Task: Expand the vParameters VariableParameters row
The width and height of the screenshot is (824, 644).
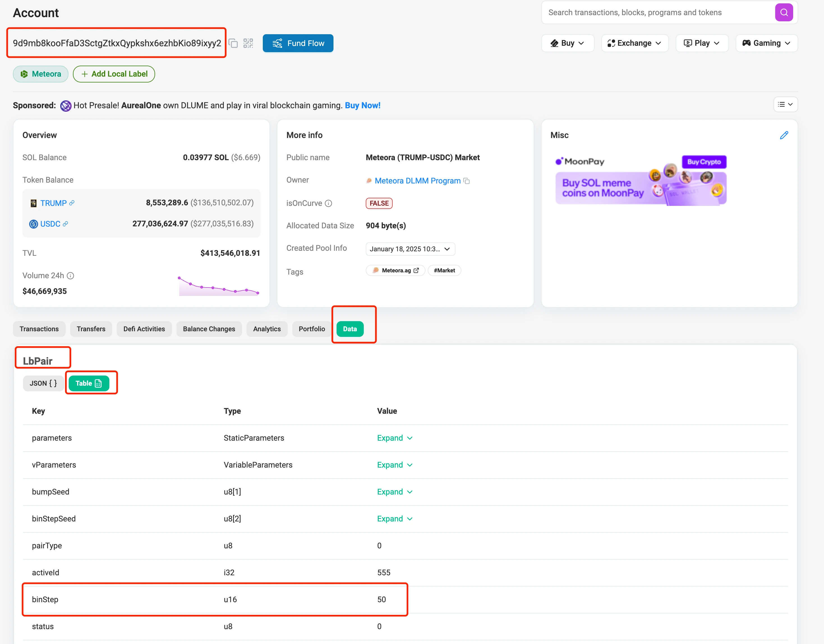Action: click(394, 465)
